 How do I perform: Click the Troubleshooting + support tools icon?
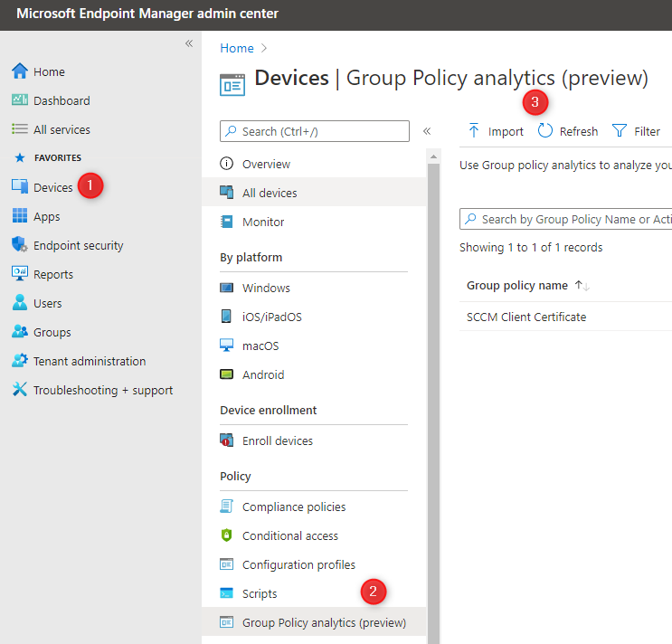[20, 389]
